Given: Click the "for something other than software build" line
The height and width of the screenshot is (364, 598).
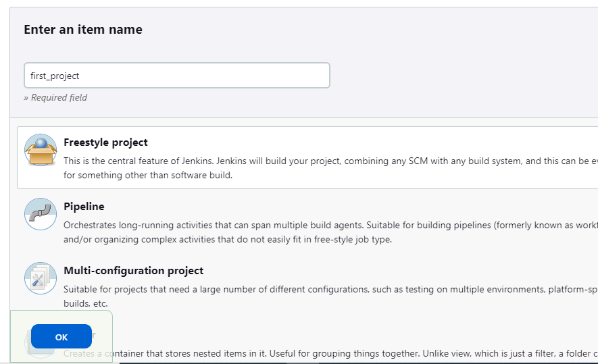Looking at the screenshot, I should (147, 176).
